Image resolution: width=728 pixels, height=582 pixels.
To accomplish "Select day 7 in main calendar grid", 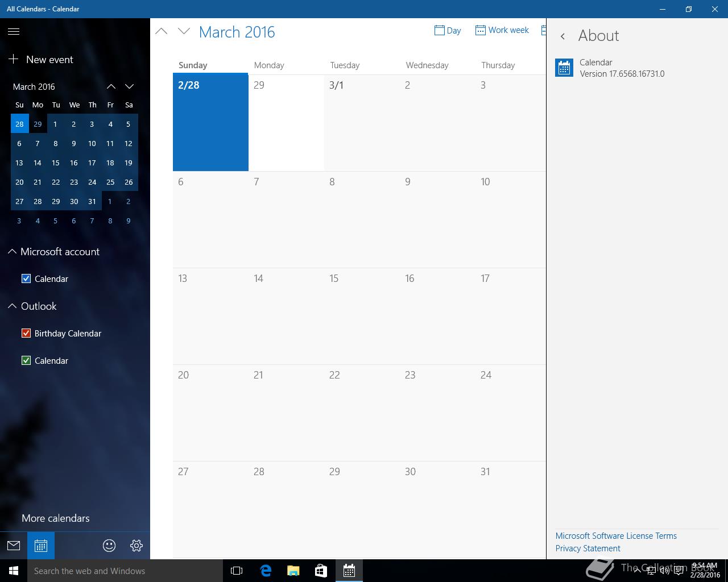I will pos(286,219).
